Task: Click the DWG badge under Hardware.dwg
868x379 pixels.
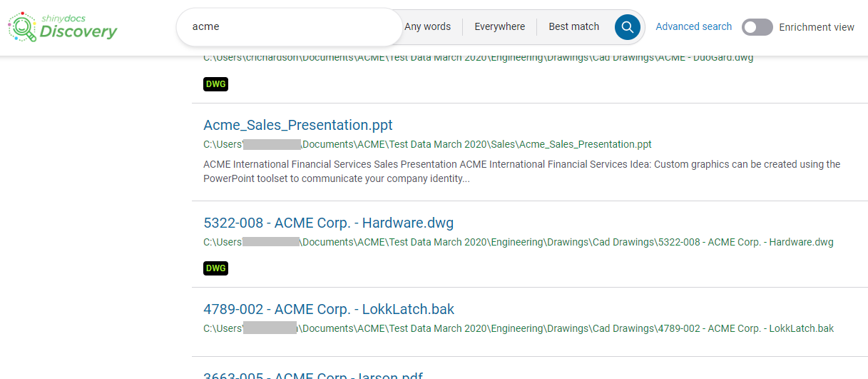Action: 215,268
